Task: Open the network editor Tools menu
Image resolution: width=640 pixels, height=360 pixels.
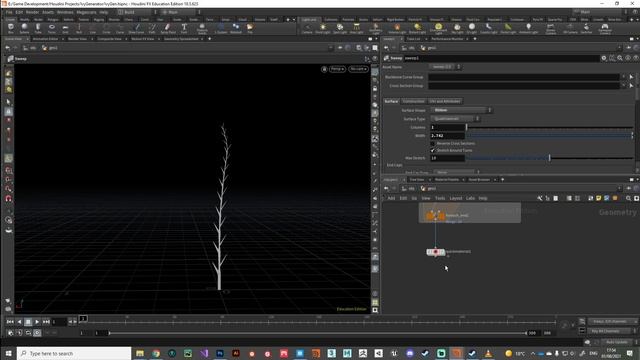Action: (x=440, y=198)
